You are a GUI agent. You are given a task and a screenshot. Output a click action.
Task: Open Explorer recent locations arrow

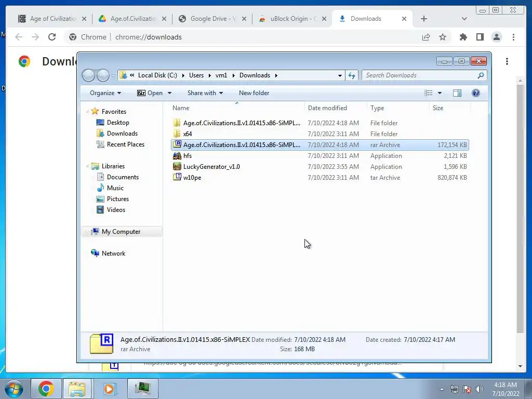point(113,76)
